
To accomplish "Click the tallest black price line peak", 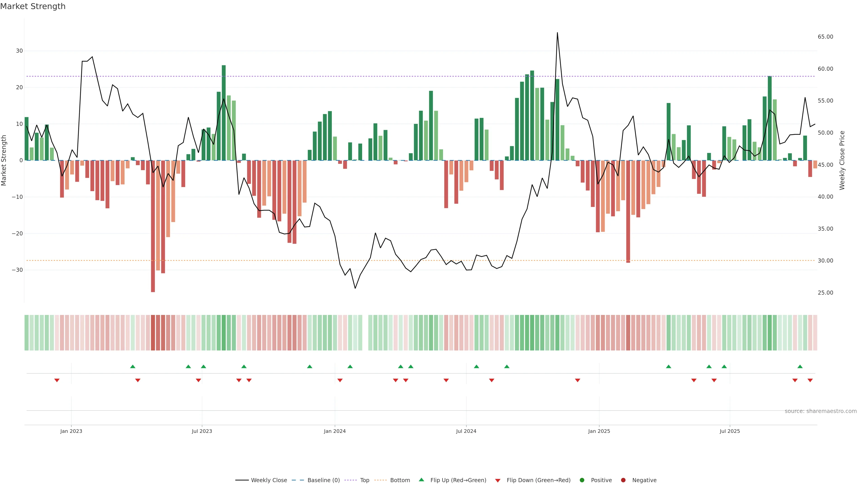I will pyautogui.click(x=557, y=33).
